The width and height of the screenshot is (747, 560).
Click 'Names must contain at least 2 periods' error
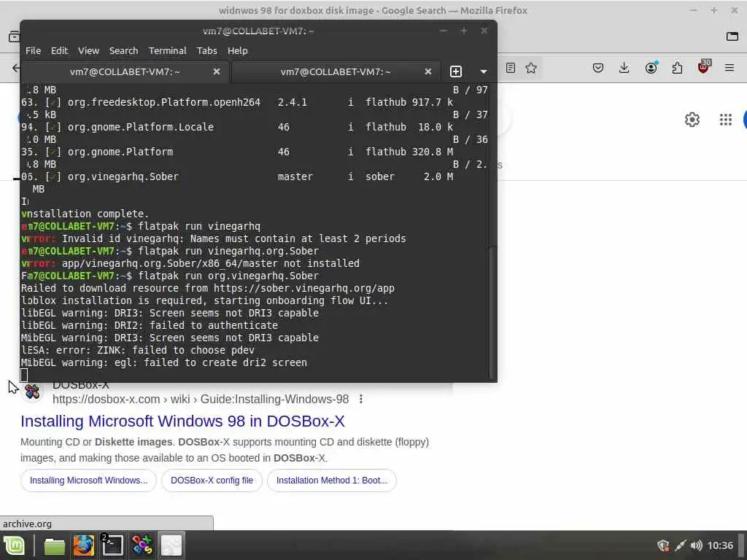click(298, 238)
